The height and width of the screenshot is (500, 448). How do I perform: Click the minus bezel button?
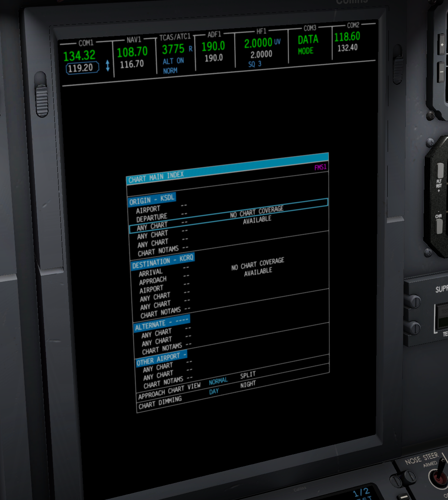pos(441,71)
